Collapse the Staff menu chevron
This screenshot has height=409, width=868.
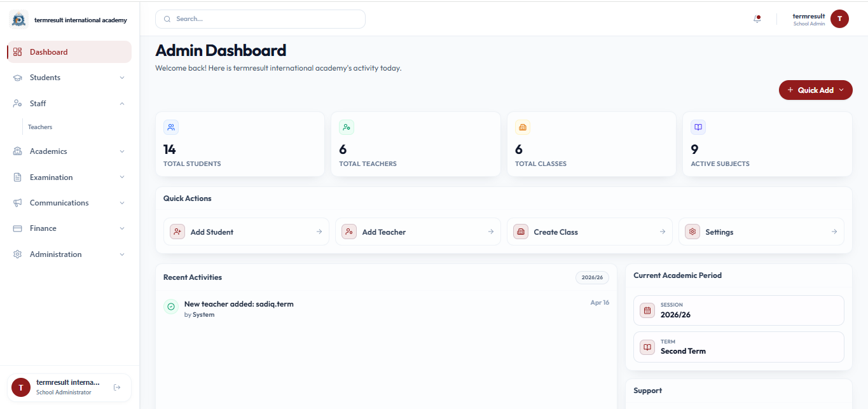coord(122,104)
